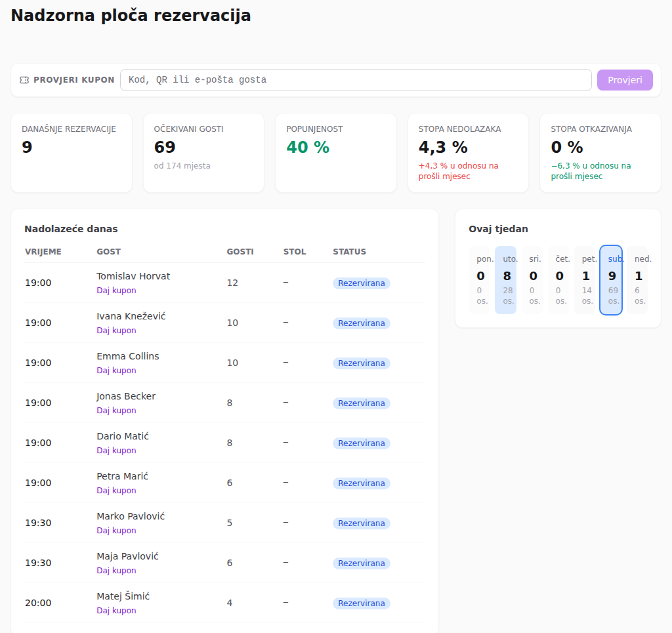The height and width of the screenshot is (633, 672).
Task: Select Wednesday (sri.) in week view
Action: coord(532,280)
